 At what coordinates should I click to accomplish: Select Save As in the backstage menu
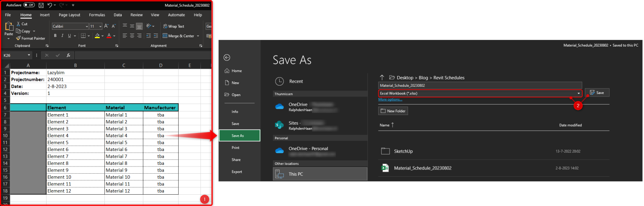[239, 136]
